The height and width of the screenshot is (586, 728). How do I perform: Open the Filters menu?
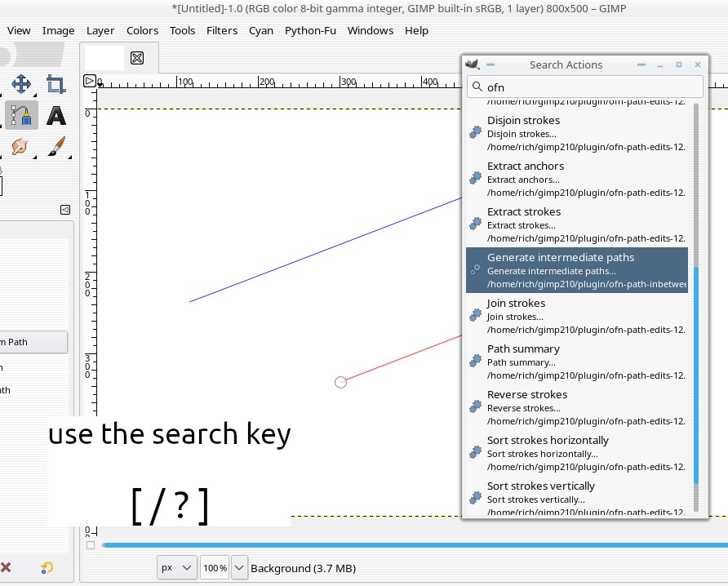(222, 31)
